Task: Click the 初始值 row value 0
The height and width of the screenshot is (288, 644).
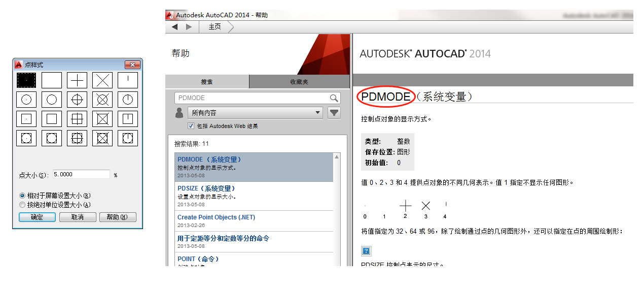Action: click(399, 163)
